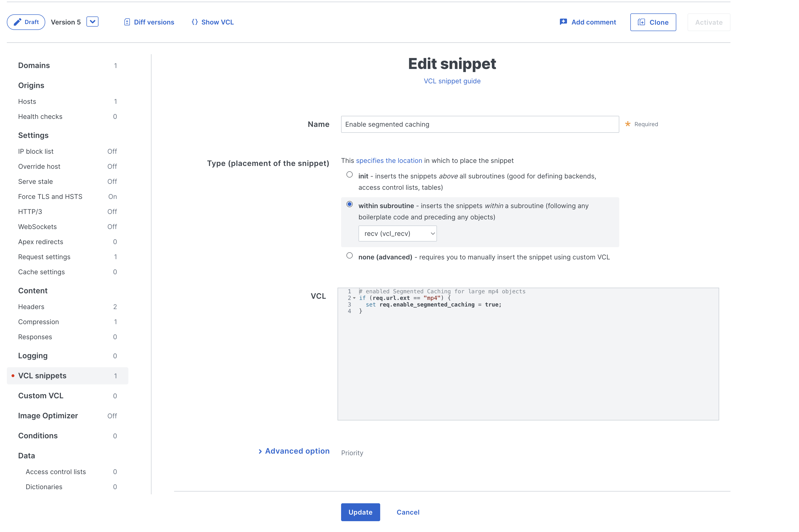Screen dimensions: 799x532
Task: Click the Show VCL braces icon
Action: coord(195,22)
